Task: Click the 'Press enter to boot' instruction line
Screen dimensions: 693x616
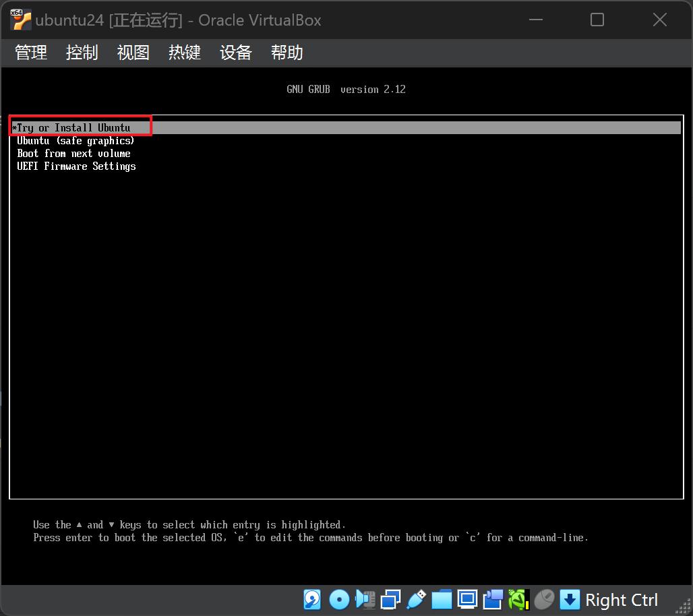Action: tap(311, 537)
